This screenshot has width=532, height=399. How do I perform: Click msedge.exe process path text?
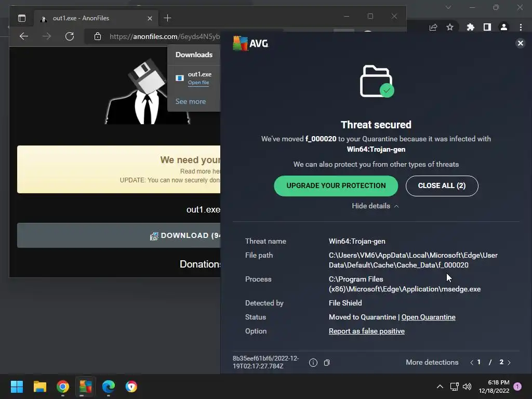tap(404, 284)
